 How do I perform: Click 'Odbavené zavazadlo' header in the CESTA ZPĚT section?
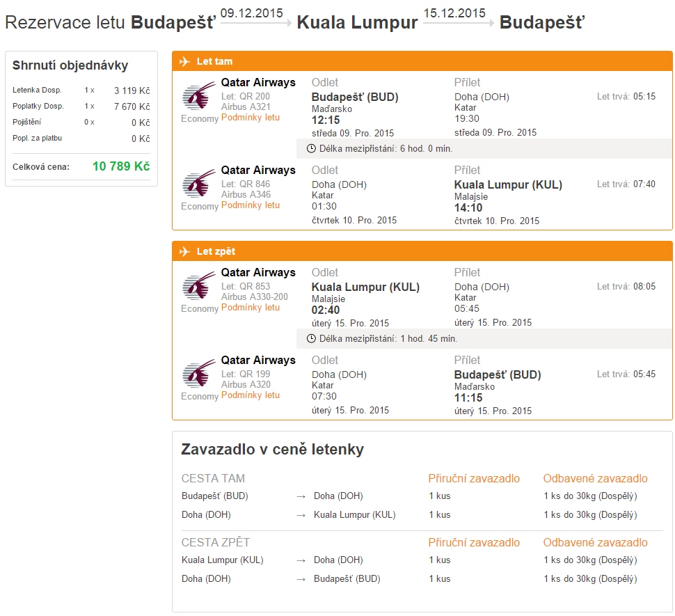596,542
